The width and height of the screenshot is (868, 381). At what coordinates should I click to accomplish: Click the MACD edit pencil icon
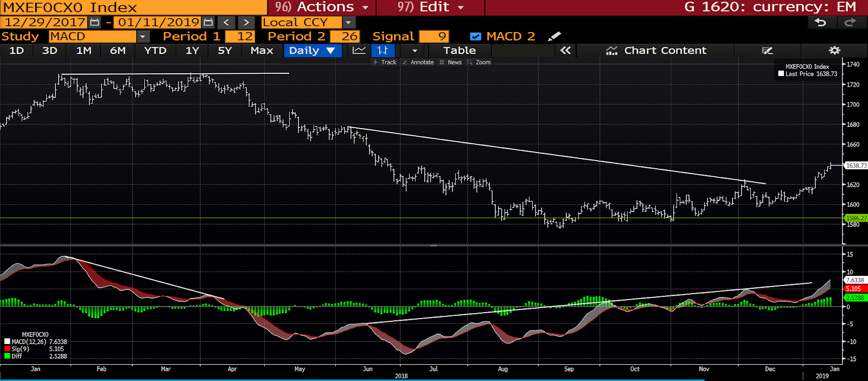[x=554, y=36]
